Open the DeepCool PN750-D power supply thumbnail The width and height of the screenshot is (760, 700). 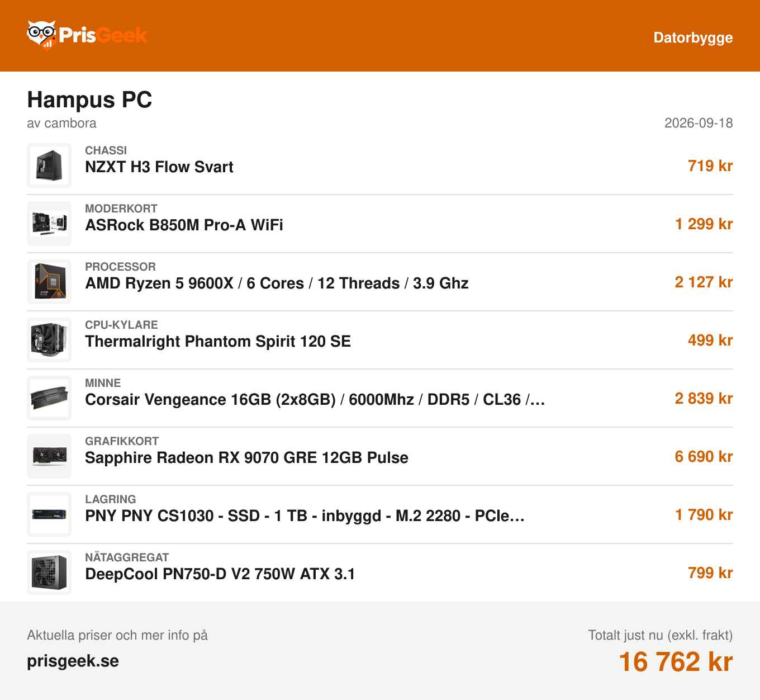coord(49,573)
